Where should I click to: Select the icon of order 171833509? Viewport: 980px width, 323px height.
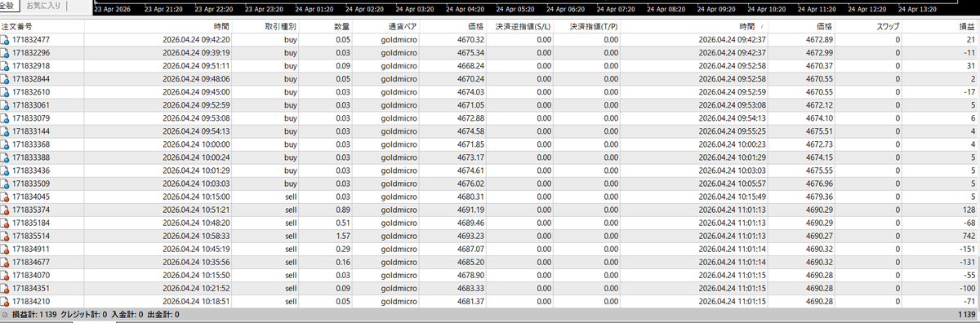tap(5, 184)
